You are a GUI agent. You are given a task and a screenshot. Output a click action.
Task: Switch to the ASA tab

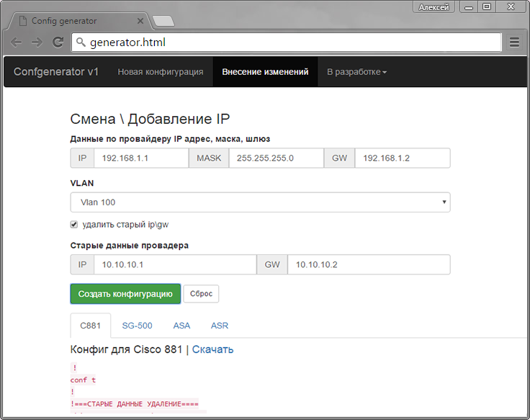pos(181,326)
